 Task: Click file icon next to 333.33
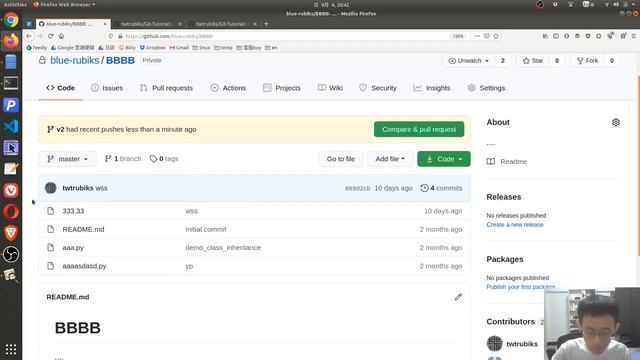point(51,211)
